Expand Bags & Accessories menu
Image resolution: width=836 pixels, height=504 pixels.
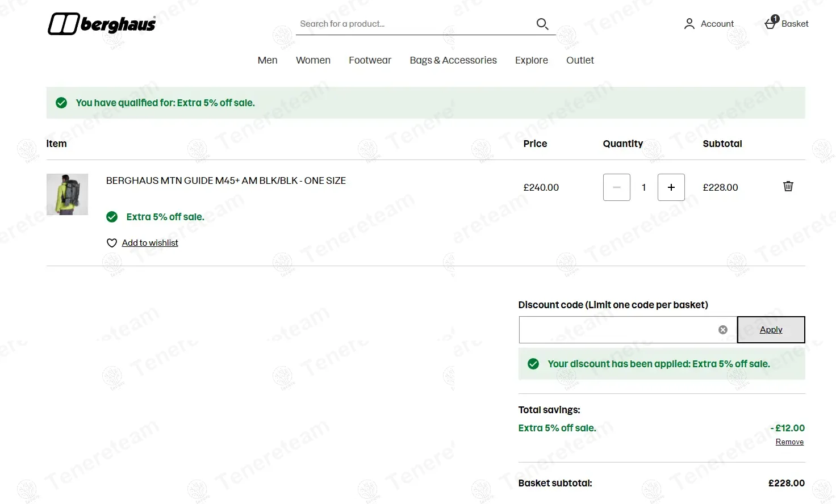pos(453,60)
